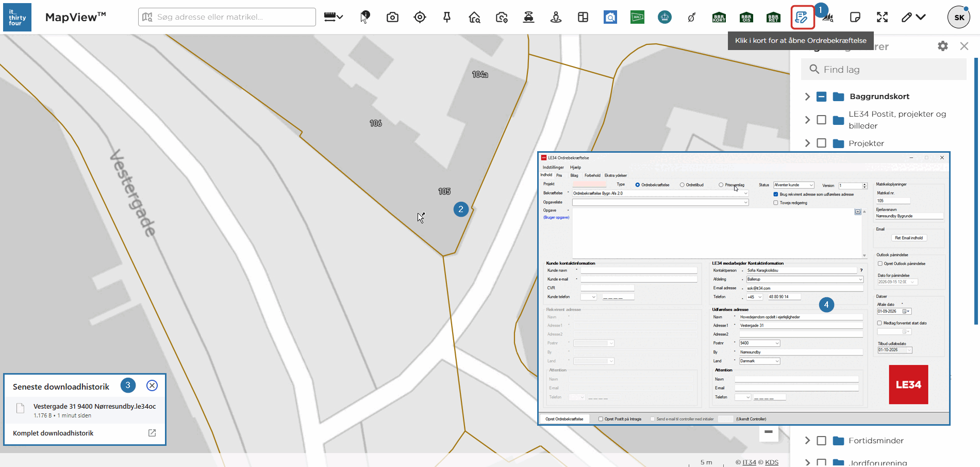This screenshot has width=980, height=467.
Task: Open the Bekræftelse template dropdown
Action: click(660, 194)
